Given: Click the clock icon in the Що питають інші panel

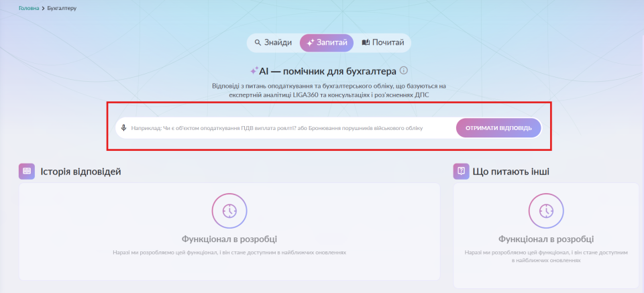Looking at the screenshot, I should point(546,211).
